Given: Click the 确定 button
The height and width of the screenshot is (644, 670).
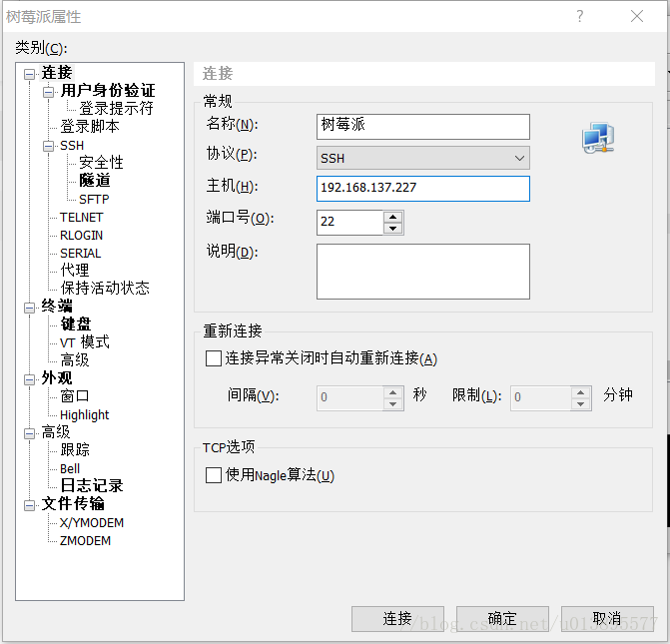Looking at the screenshot, I should point(502,618).
